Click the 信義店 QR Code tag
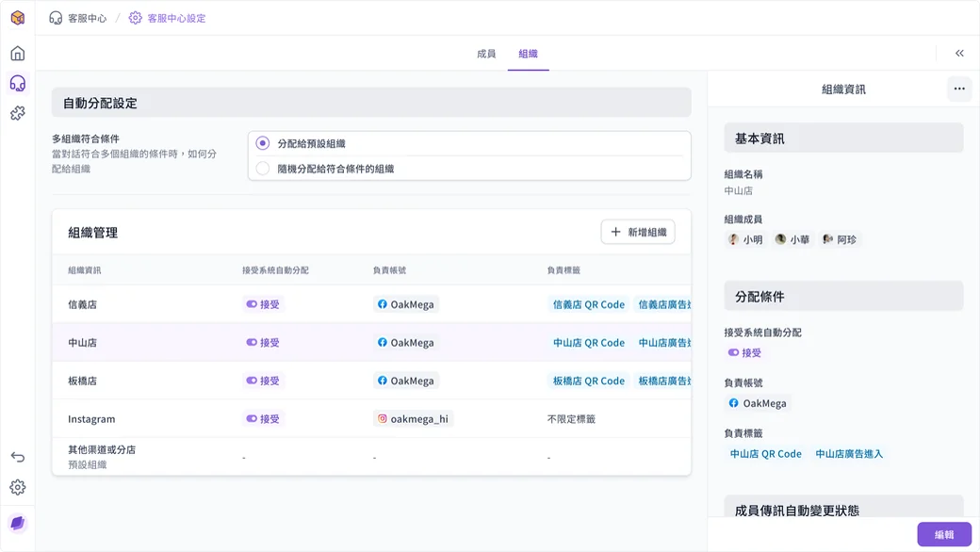 pyautogui.click(x=589, y=304)
